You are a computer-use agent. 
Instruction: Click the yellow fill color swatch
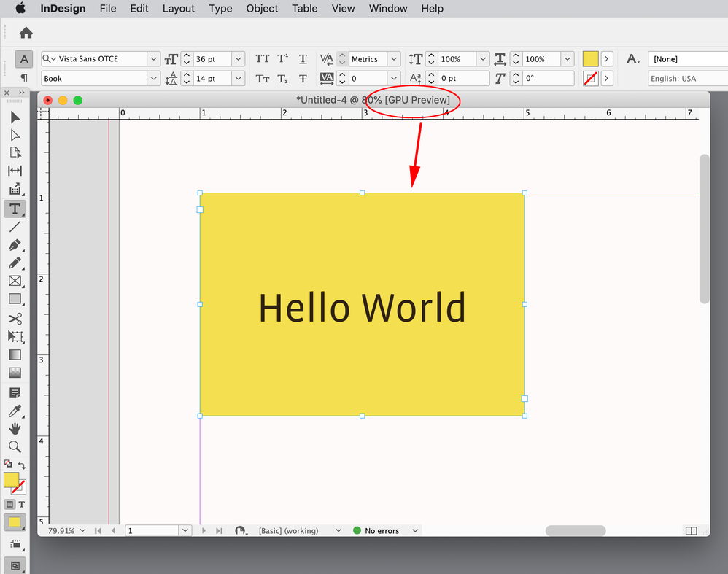[589, 58]
